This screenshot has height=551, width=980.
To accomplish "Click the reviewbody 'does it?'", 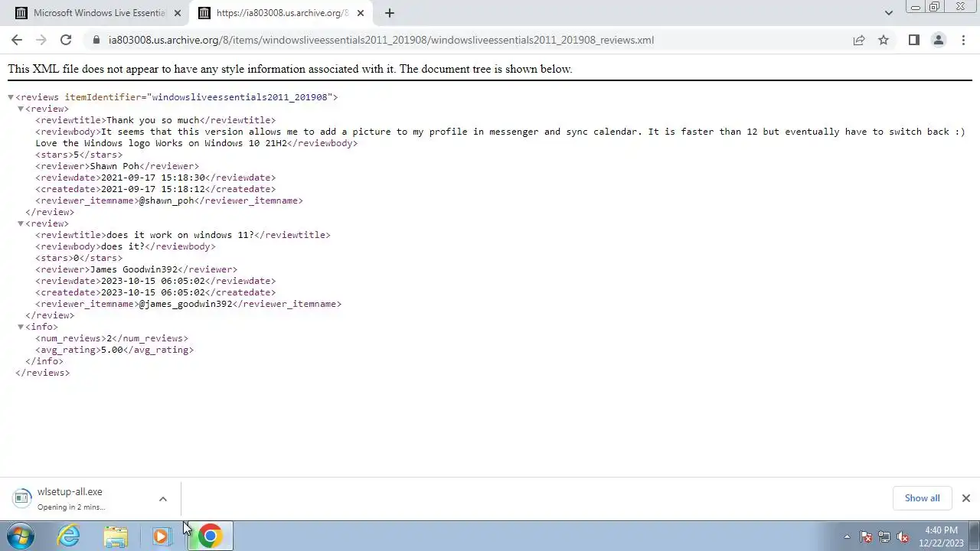I will 122,246.
